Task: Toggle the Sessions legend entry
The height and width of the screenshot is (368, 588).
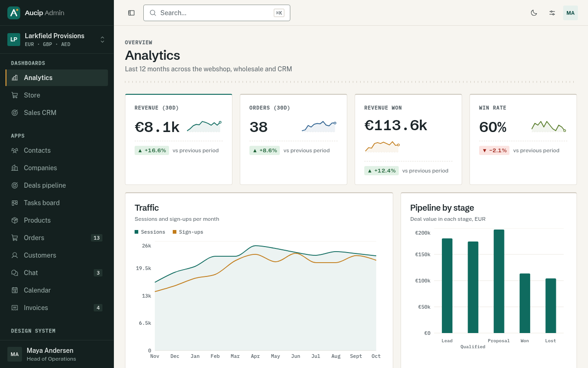Action: [x=150, y=232]
